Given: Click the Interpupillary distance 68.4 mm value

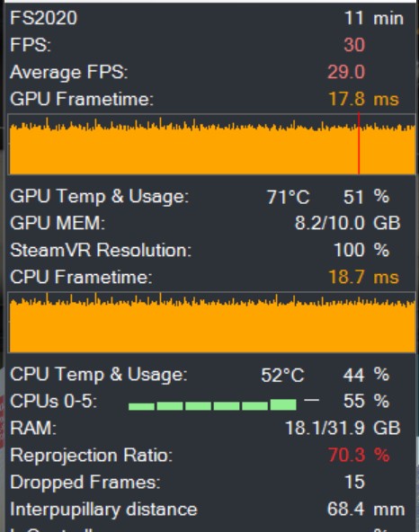Looking at the screenshot, I should pos(366,509).
